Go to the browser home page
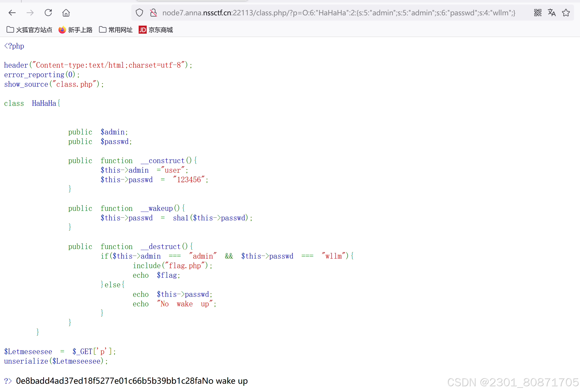 tap(66, 13)
